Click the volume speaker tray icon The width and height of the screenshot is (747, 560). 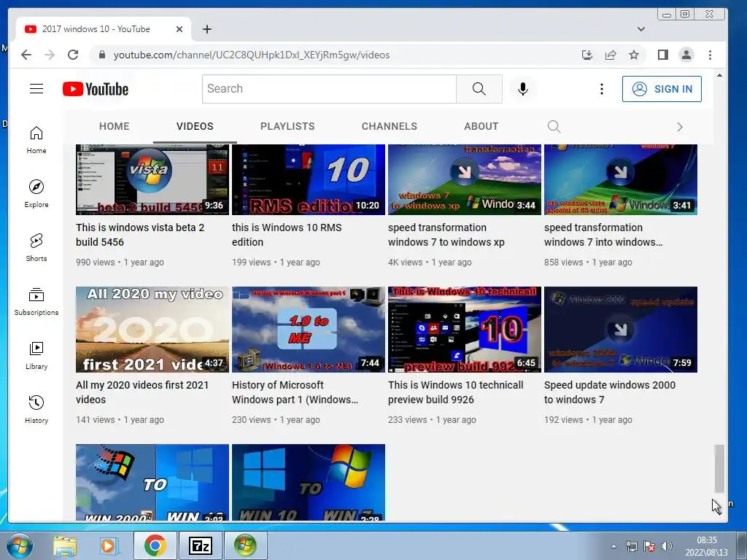667,546
